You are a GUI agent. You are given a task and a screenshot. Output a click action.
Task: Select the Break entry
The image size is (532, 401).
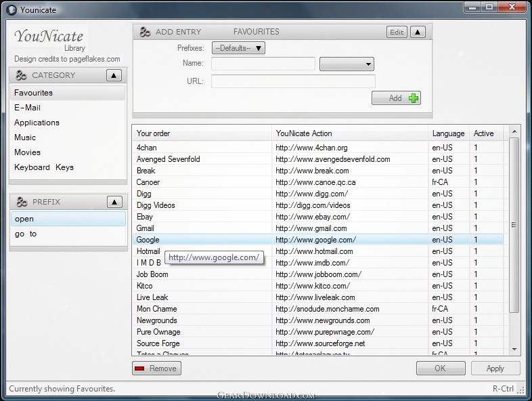(318, 171)
